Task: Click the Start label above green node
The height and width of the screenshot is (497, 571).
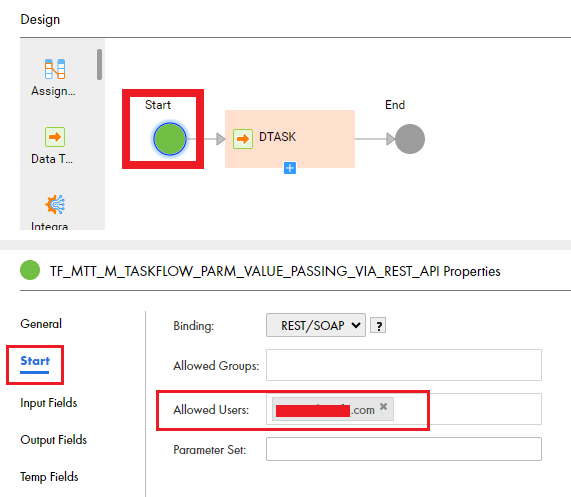Action: (158, 105)
